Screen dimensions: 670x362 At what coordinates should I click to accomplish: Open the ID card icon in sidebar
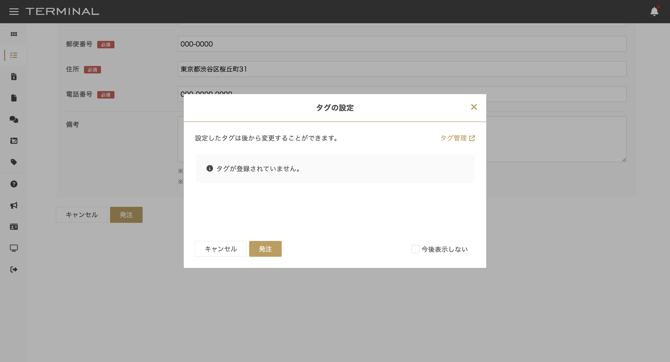(x=14, y=227)
